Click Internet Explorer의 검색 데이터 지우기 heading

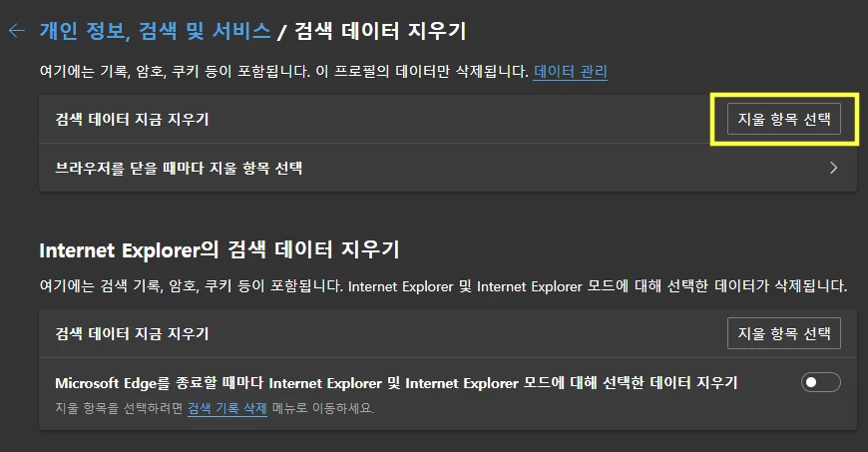point(219,249)
